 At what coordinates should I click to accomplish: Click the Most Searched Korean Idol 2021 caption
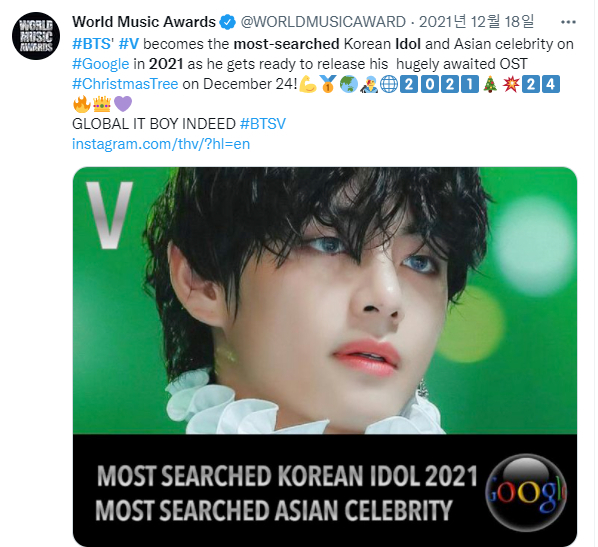[x=287, y=476]
